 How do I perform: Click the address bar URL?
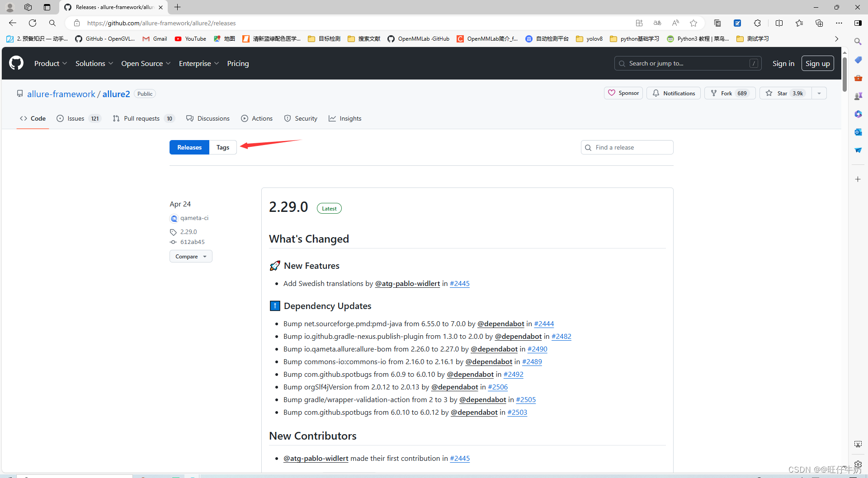(x=161, y=23)
